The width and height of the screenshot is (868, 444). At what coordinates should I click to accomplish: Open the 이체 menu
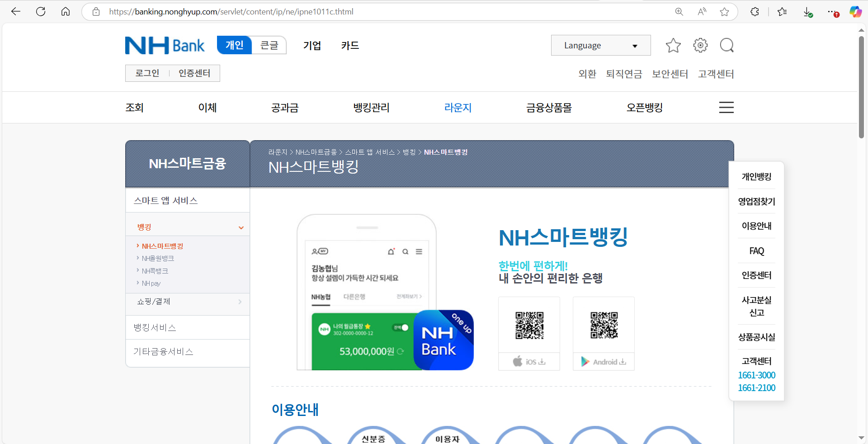(x=208, y=108)
